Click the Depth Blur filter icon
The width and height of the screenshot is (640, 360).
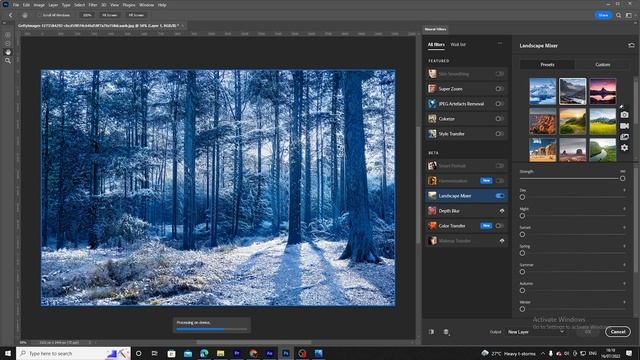(x=432, y=211)
